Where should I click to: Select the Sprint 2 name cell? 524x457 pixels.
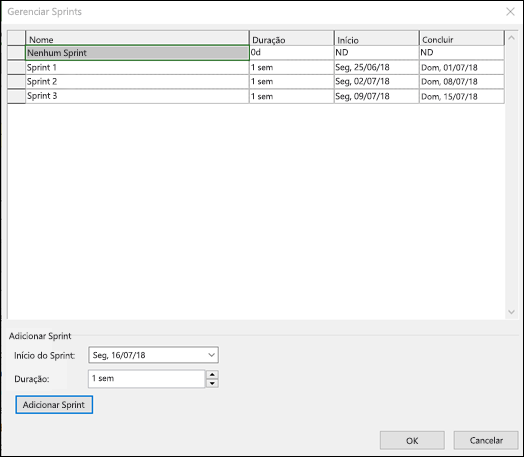point(137,82)
